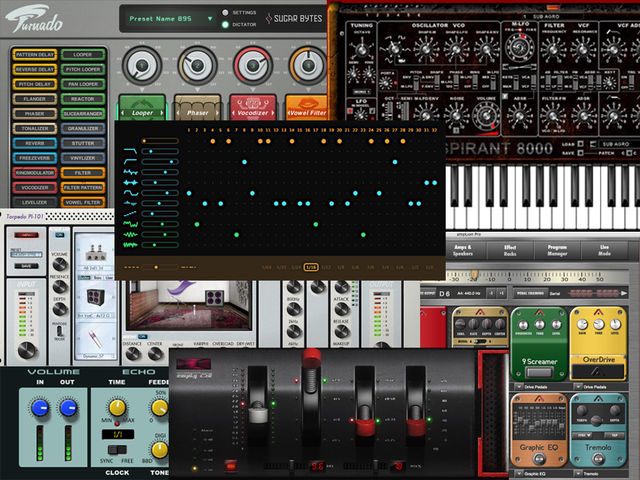The image size is (640, 480).
Task: Expand the Tremolo pedal type dropdown arrow
Action: coord(578,473)
